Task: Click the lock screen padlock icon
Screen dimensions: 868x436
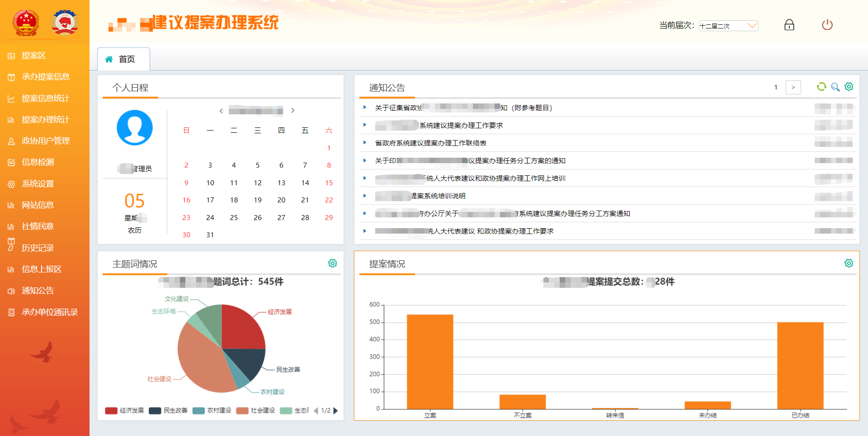Action: pyautogui.click(x=789, y=25)
